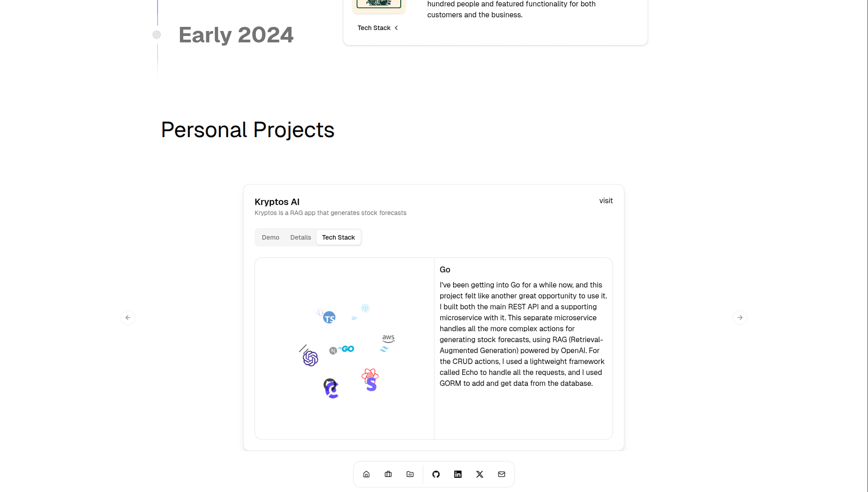This screenshot has height=492, width=868.
Task: Switch to the Demo tab
Action: coord(271,237)
